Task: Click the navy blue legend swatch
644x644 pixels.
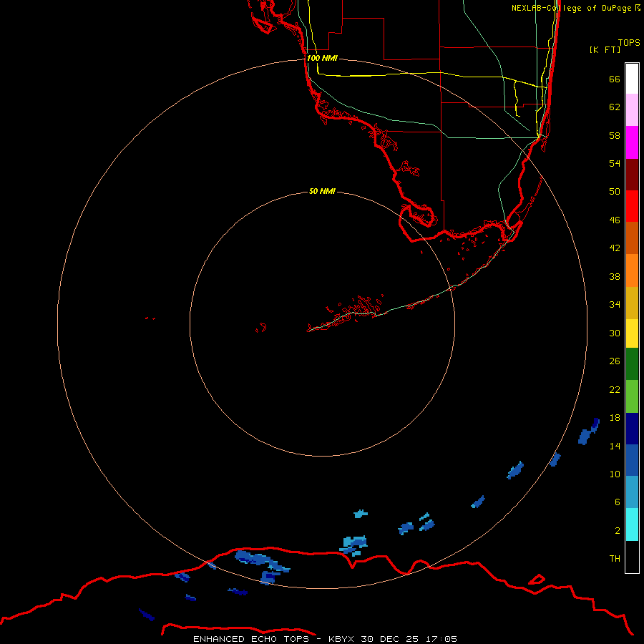Action: coord(632,429)
